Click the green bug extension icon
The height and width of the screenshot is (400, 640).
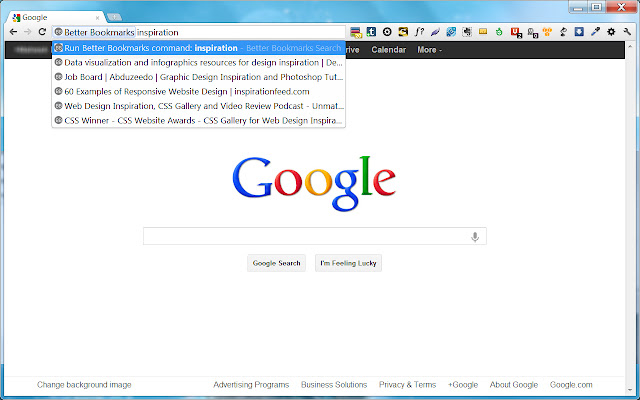[x=499, y=31]
